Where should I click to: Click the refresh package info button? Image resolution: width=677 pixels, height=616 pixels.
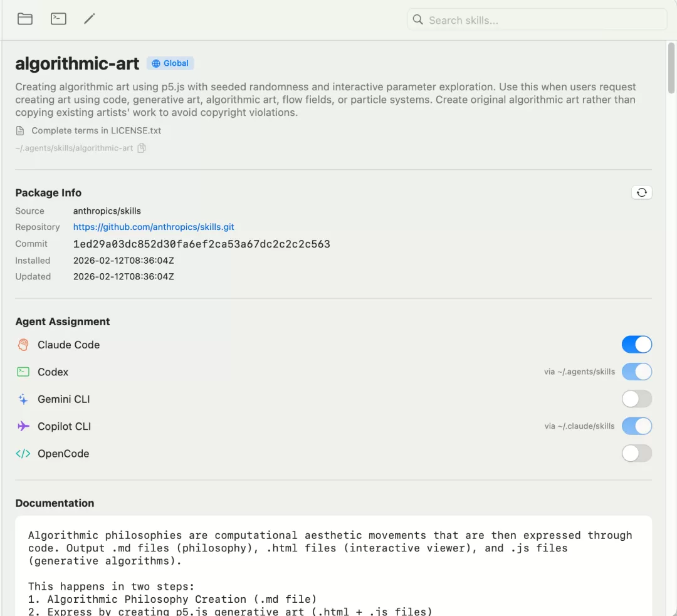point(642,192)
